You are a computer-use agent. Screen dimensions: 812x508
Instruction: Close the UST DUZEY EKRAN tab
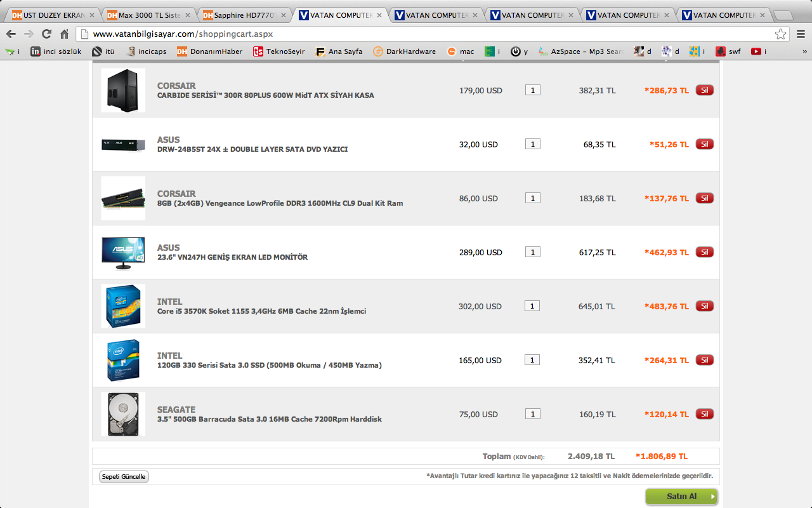point(92,15)
